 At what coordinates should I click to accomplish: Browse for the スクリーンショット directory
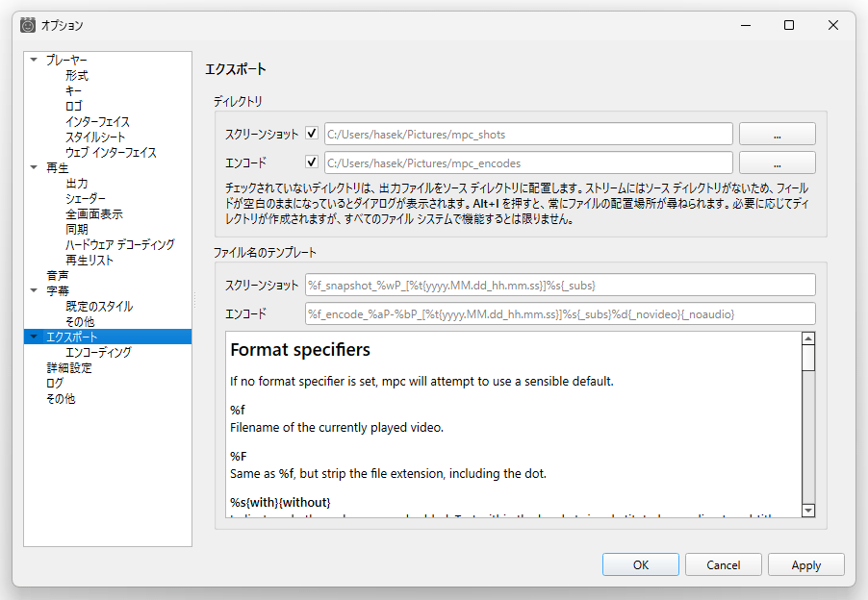pos(778,135)
